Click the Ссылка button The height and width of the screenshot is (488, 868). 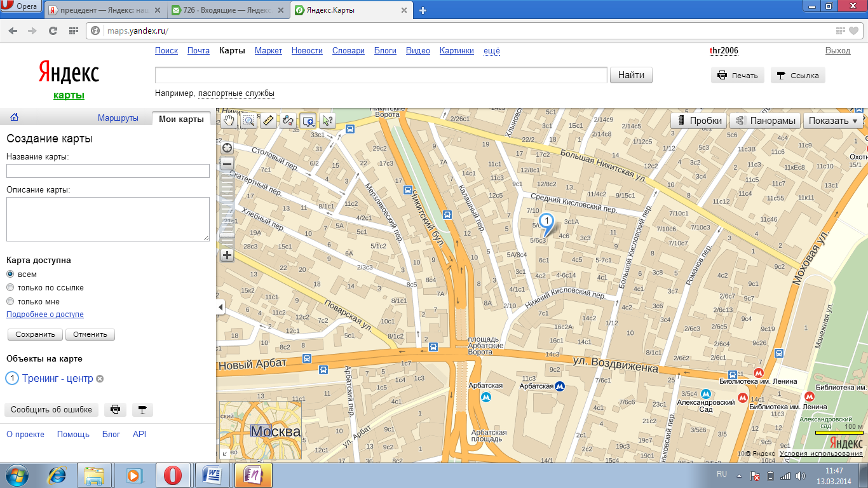tap(797, 75)
